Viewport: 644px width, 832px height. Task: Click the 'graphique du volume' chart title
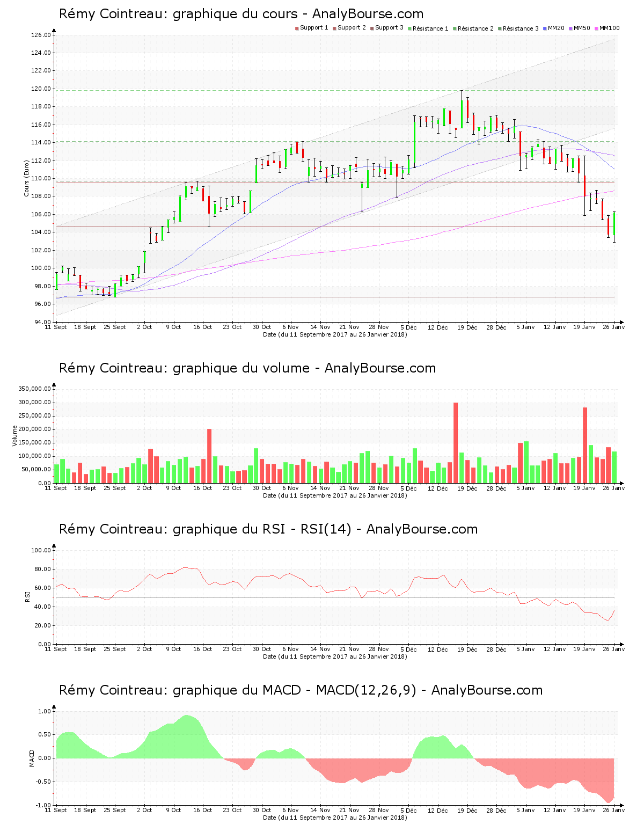[x=247, y=368]
